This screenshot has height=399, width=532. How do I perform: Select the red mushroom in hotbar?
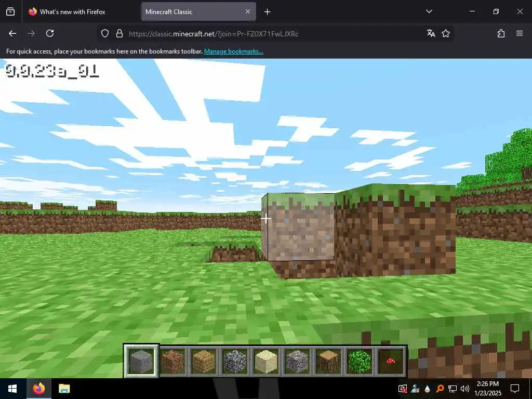[391, 361]
